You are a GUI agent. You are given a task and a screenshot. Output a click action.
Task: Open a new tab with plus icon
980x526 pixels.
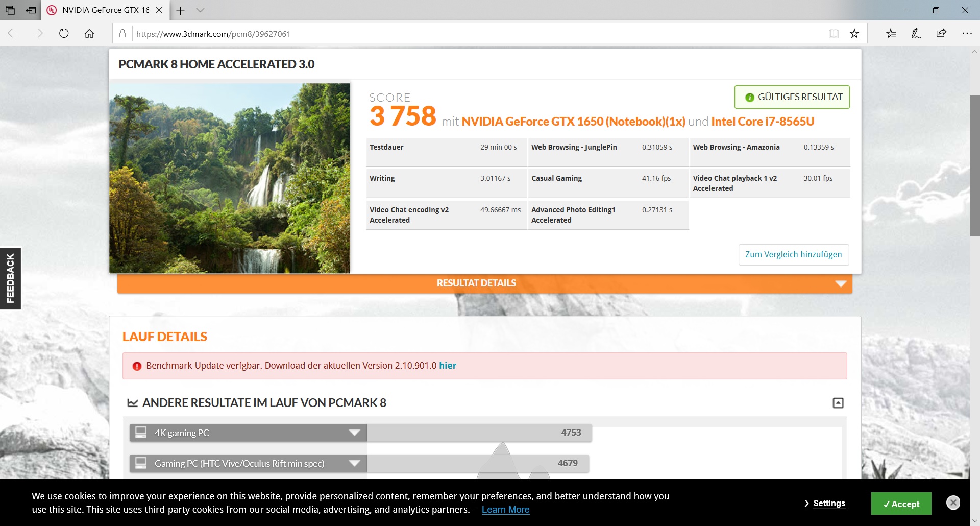(x=180, y=10)
